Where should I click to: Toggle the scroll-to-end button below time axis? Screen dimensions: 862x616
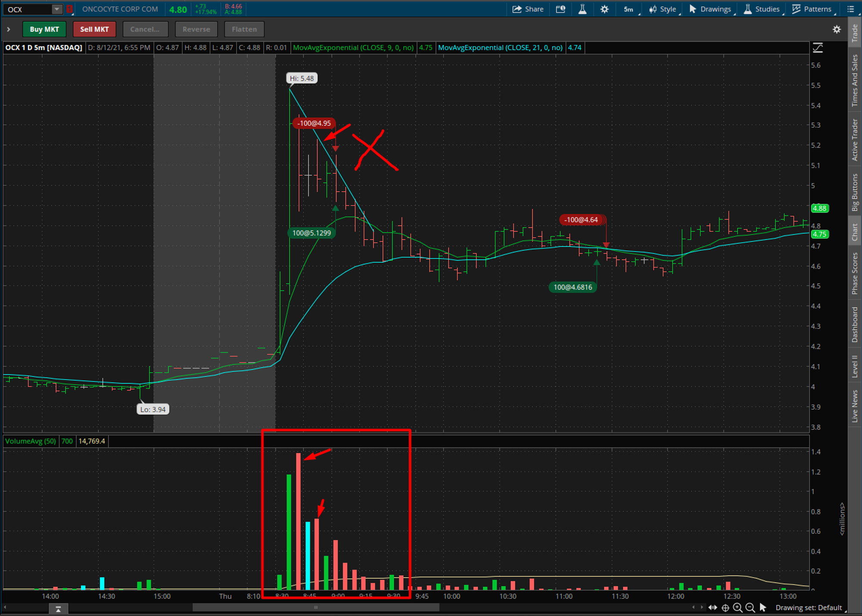click(58, 608)
